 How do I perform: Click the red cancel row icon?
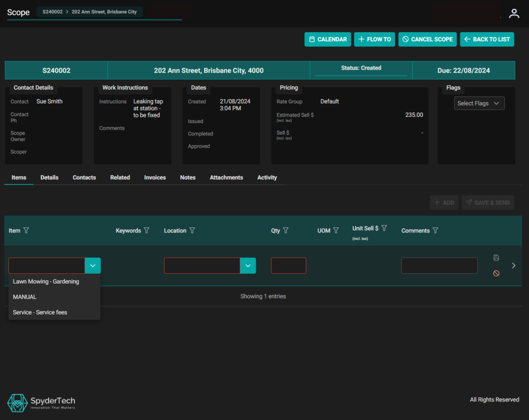496,273
